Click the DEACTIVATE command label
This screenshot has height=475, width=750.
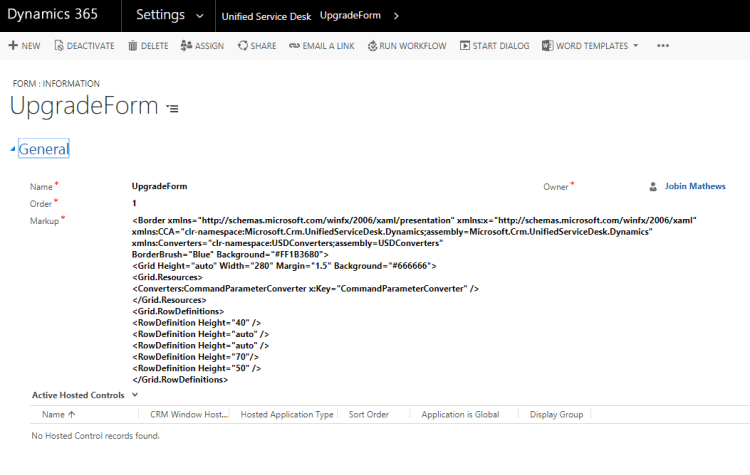90,46
